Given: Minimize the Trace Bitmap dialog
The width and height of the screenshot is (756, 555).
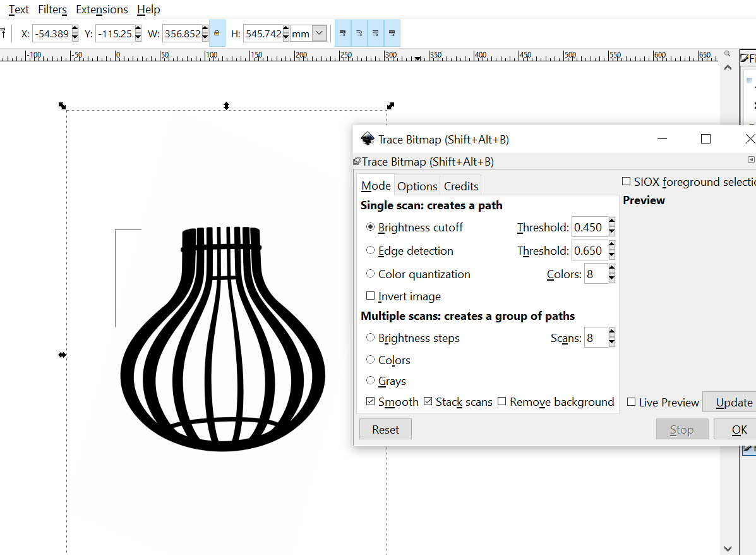Looking at the screenshot, I should point(663,139).
